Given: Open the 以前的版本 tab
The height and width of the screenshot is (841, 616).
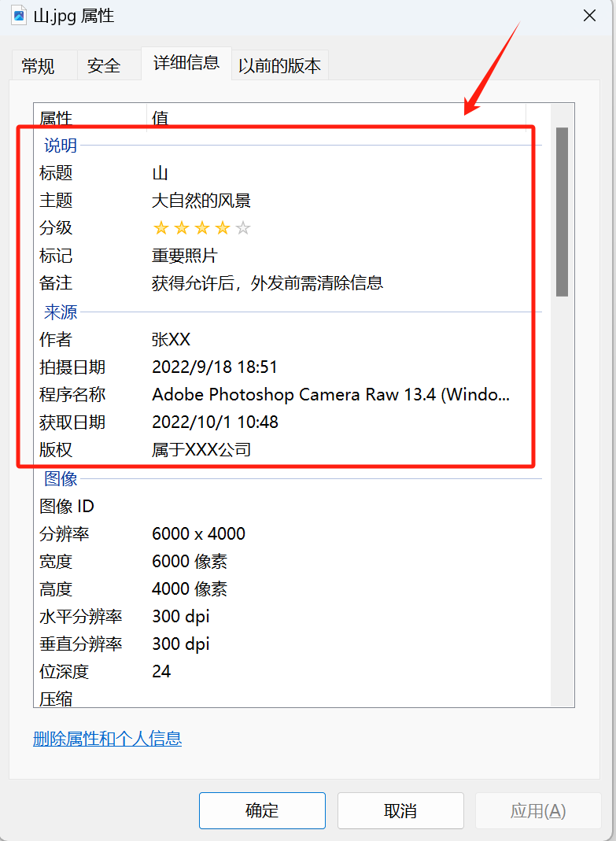Looking at the screenshot, I should click(279, 65).
